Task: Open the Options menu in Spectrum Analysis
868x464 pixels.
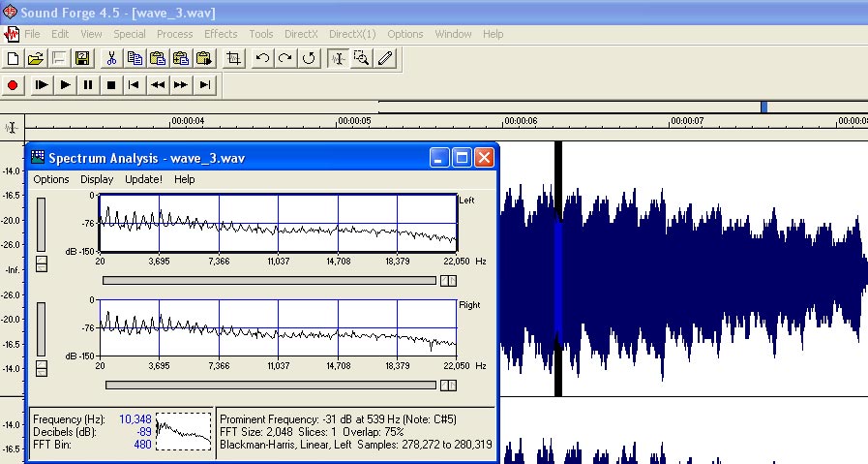Action: tap(51, 179)
